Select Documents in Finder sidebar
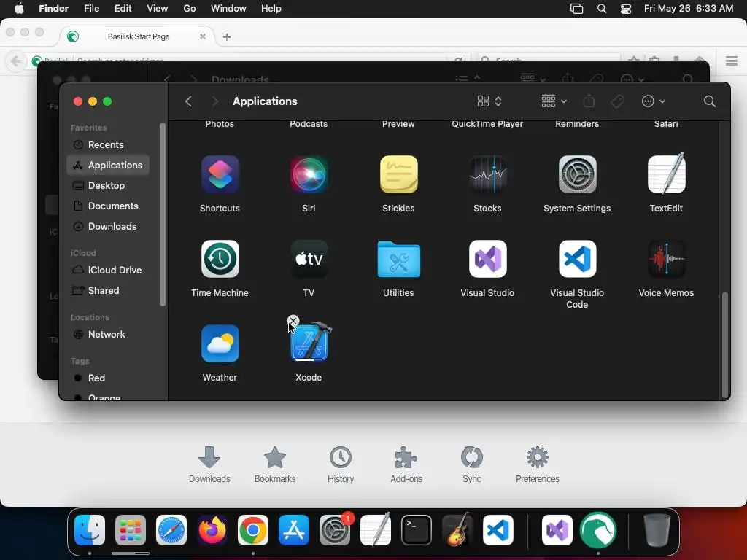Screen dimensions: 747x560 [108, 206]
